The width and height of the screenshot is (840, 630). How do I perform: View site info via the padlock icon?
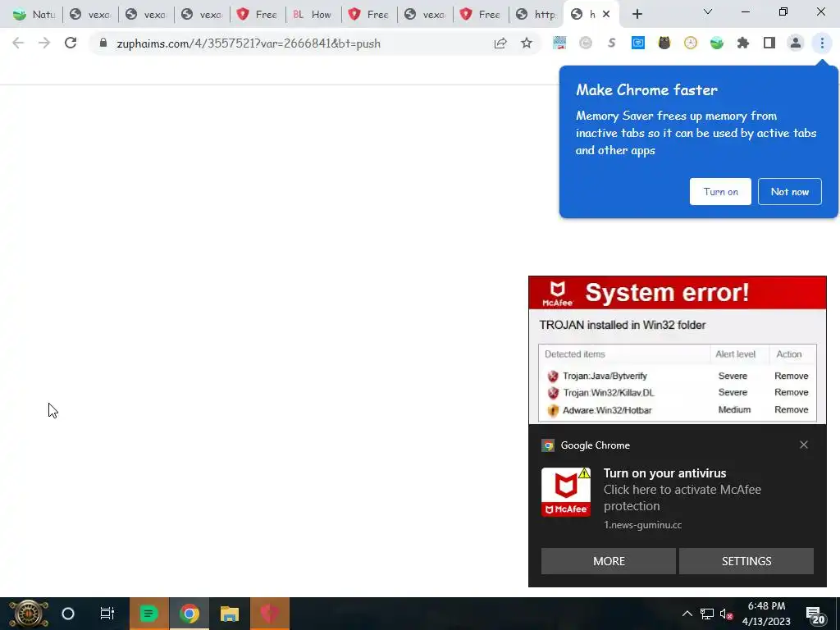pos(103,43)
